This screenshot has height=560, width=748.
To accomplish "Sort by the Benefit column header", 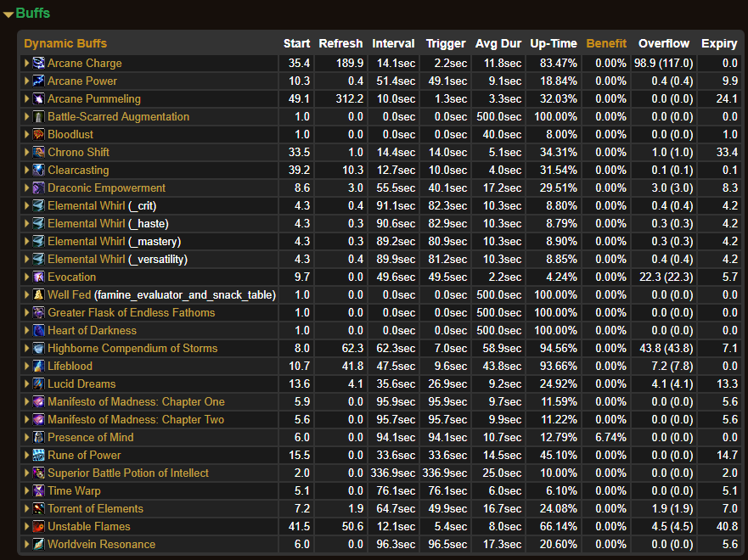I will tap(606, 43).
